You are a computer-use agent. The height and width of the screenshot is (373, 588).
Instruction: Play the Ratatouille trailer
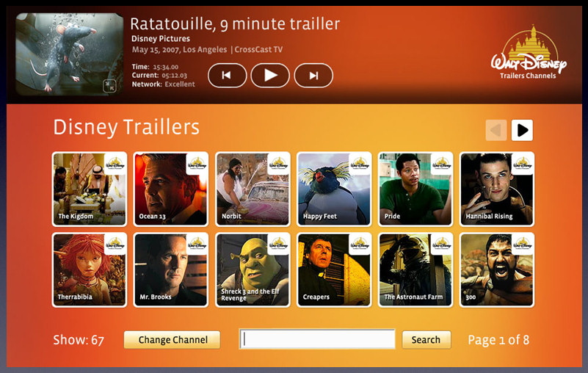270,76
